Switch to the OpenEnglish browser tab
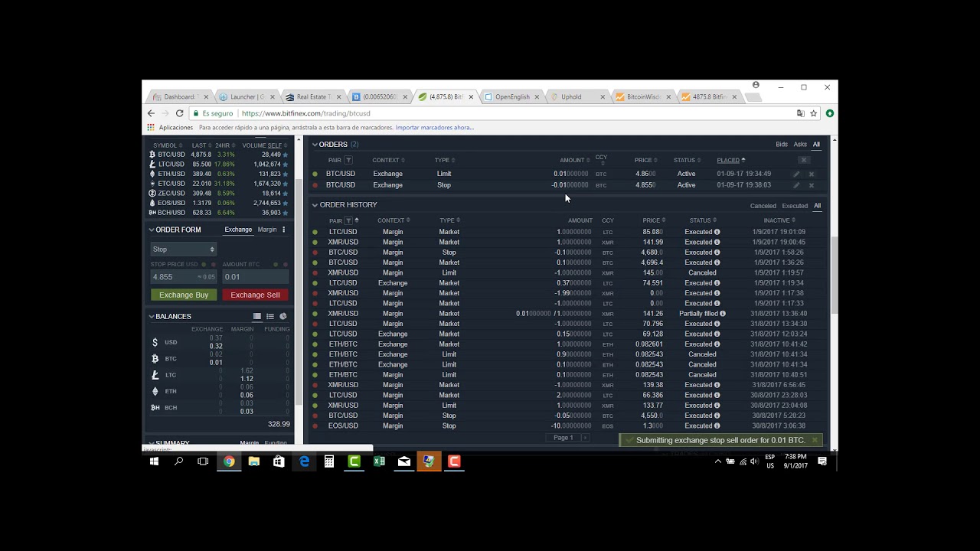Viewport: 980px width, 551px height. pos(511,97)
